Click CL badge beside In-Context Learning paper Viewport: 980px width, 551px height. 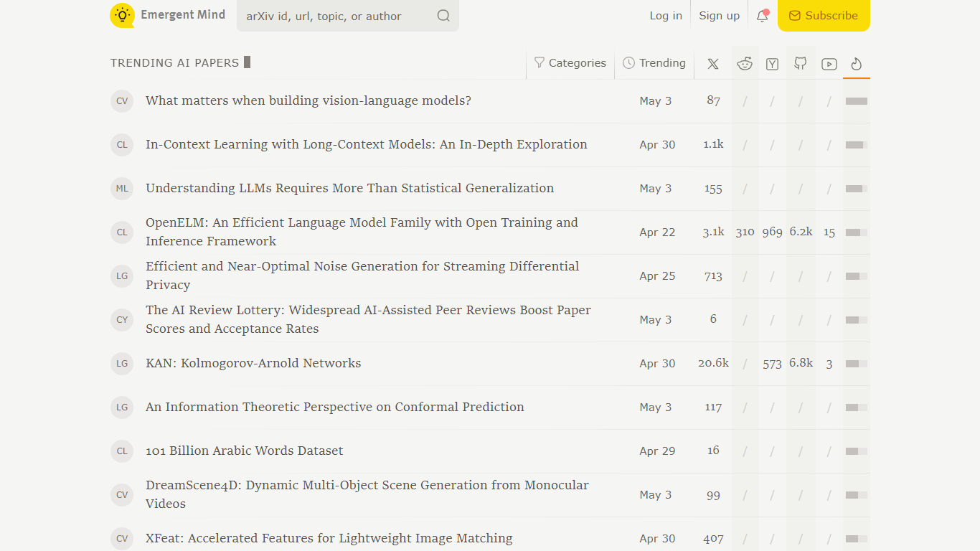(122, 145)
